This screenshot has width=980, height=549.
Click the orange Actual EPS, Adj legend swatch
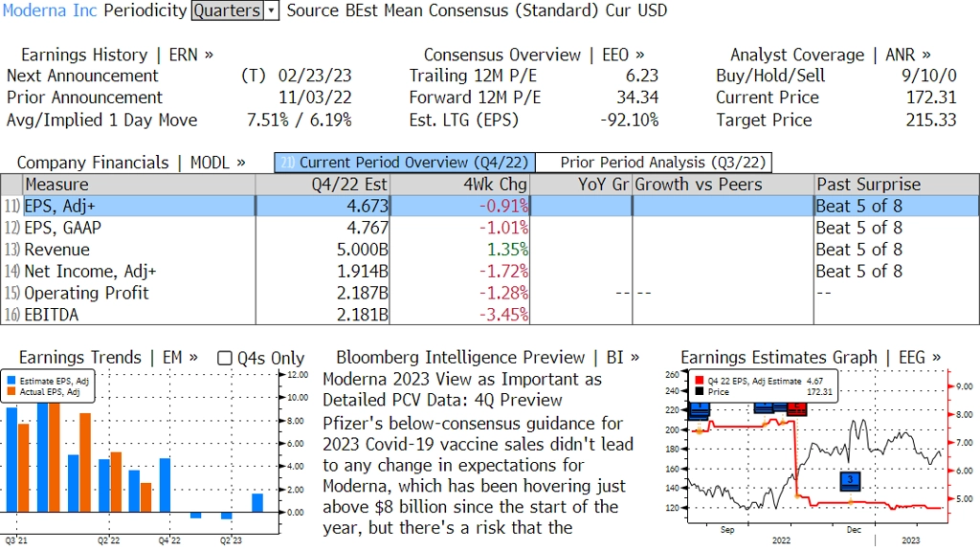[x=11, y=392]
